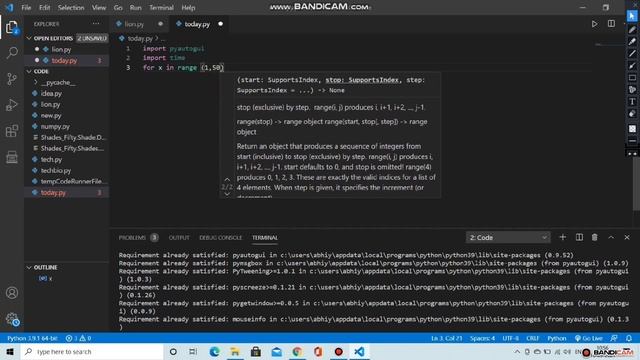The image size is (640, 360).
Task: Split the editor to the right
Action: coord(611,24)
